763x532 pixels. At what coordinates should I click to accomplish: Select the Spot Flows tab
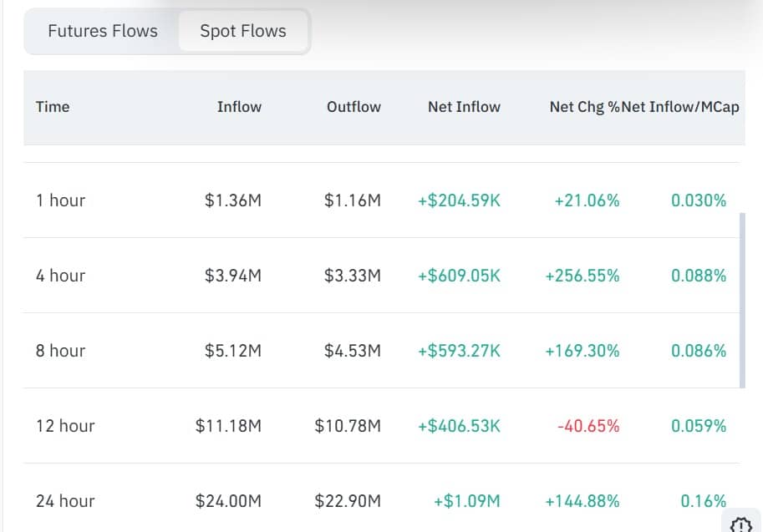click(243, 31)
